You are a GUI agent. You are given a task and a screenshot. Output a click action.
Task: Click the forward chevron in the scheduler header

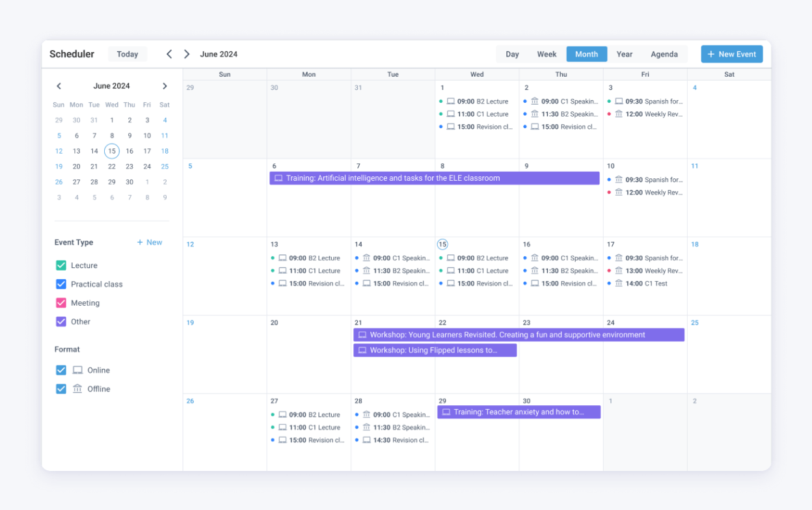tap(187, 54)
